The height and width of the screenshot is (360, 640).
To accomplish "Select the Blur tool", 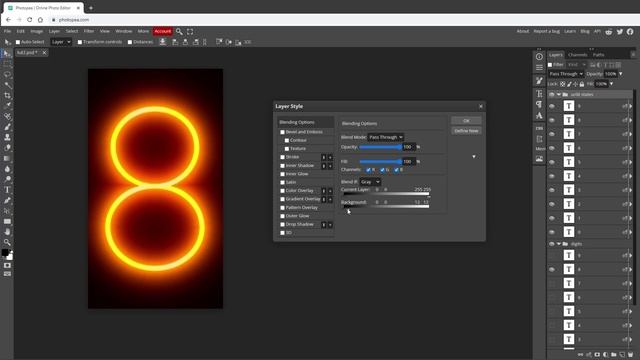I will (7, 169).
